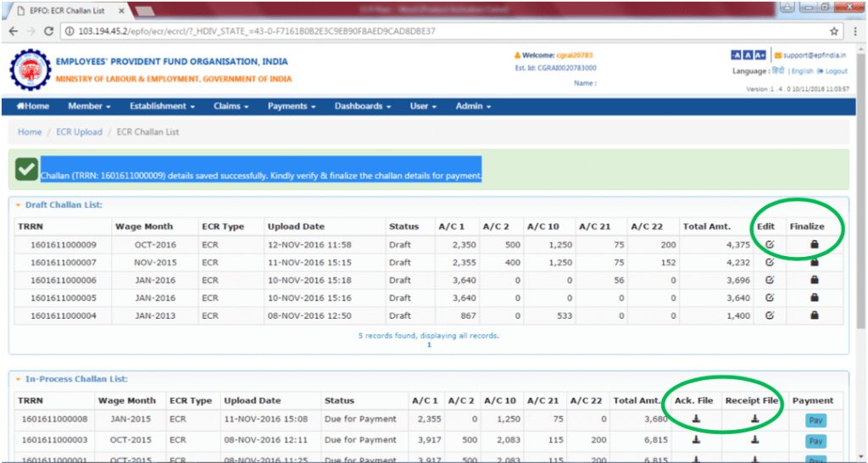Expand the Establishment menu
Viewport: 868px width, 463px height.
click(x=162, y=106)
